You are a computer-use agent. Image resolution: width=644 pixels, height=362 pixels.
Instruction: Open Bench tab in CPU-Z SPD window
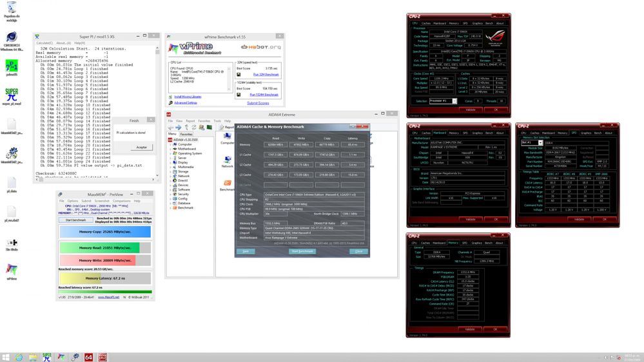(598, 133)
